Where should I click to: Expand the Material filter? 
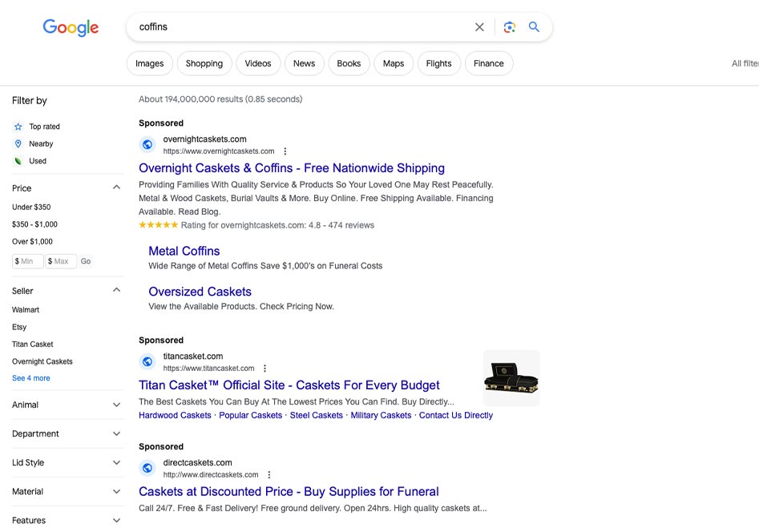click(117, 492)
